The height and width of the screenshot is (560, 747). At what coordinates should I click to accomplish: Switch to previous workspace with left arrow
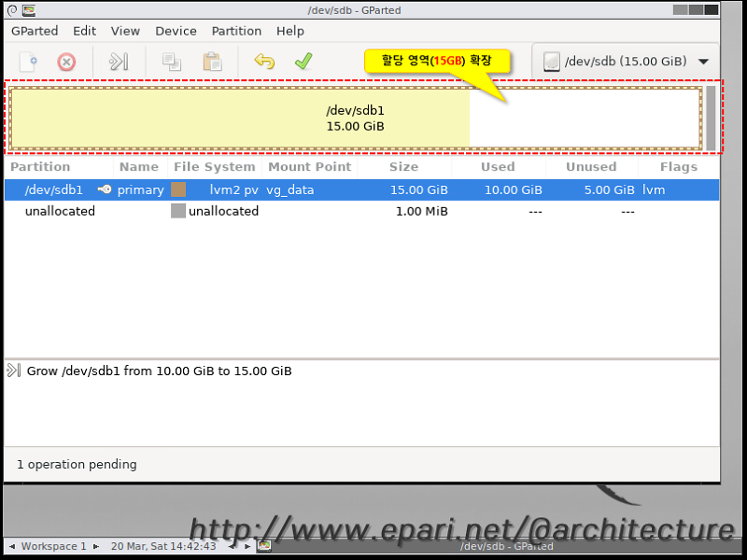[x=12, y=546]
